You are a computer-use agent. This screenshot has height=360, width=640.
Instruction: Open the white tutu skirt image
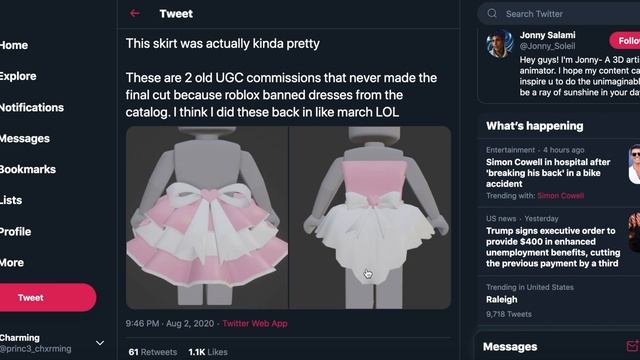pyautogui.click(x=370, y=217)
